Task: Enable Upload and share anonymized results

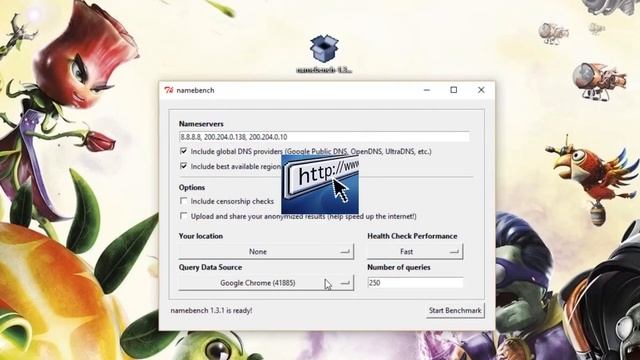Action: click(183, 216)
